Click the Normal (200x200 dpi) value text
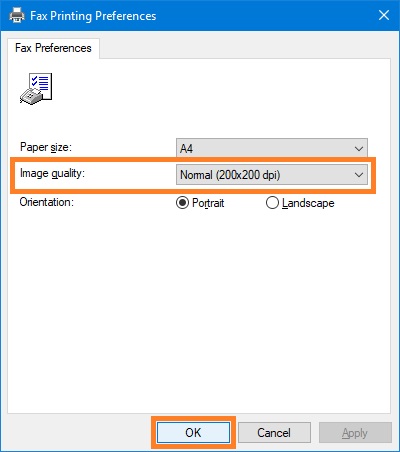 [x=230, y=175]
